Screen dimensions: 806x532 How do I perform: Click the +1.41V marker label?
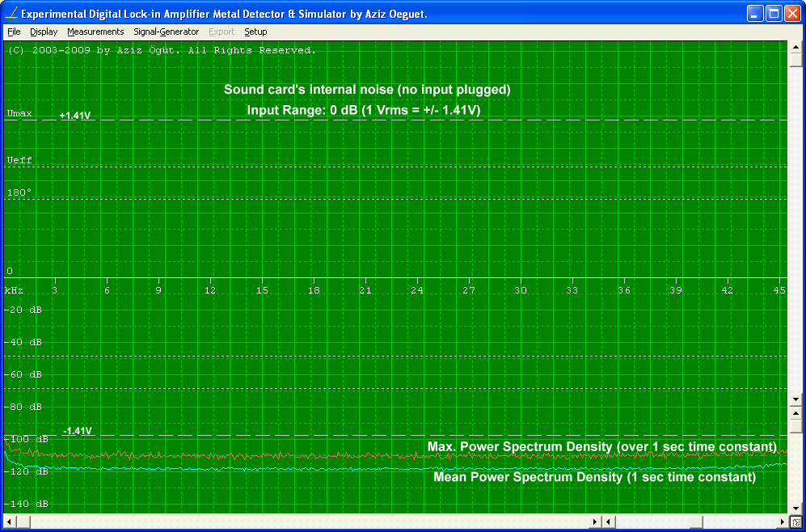coord(75,116)
